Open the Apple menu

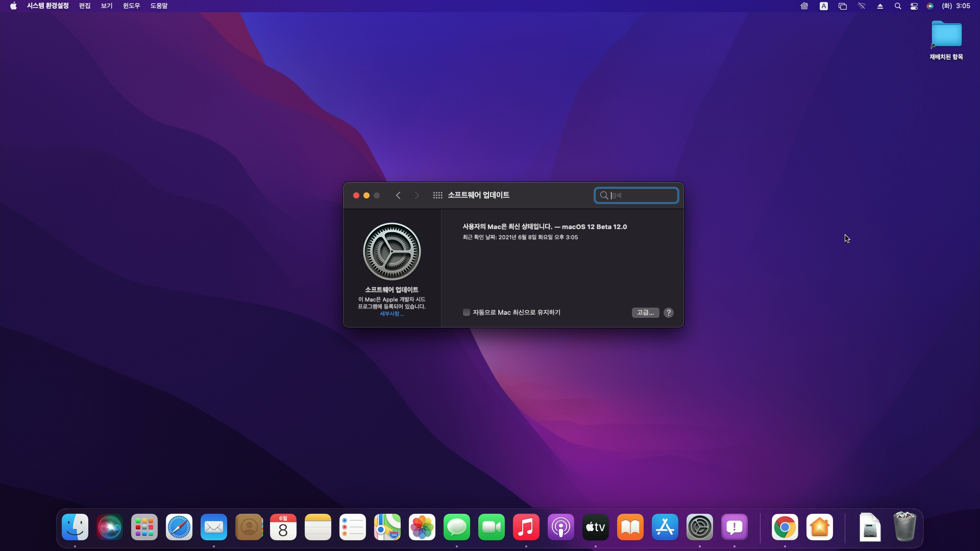13,6
